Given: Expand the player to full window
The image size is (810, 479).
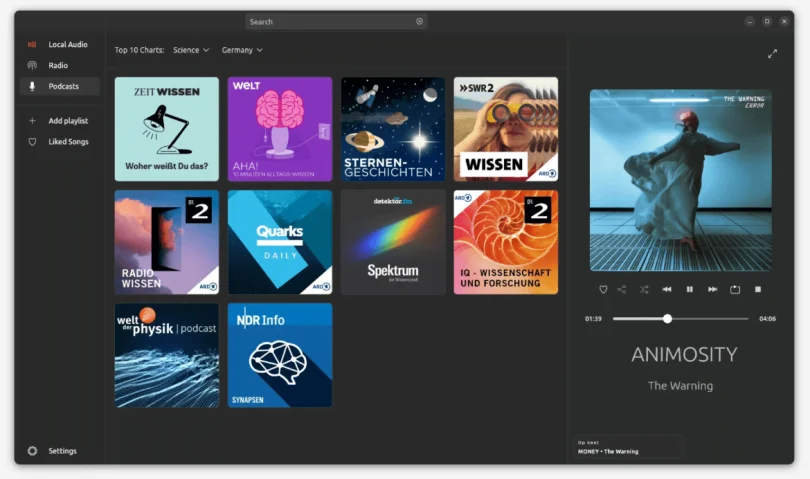Looking at the screenshot, I should [772, 54].
